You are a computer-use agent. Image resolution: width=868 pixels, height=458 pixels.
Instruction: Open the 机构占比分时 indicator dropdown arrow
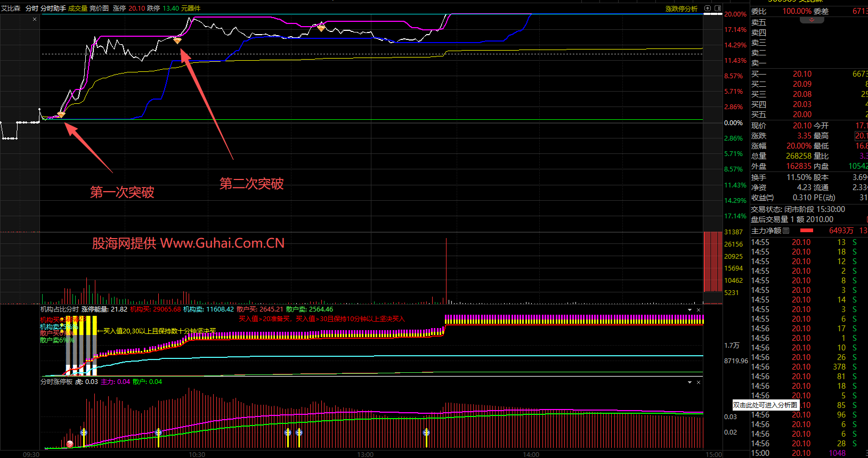pos(690,309)
